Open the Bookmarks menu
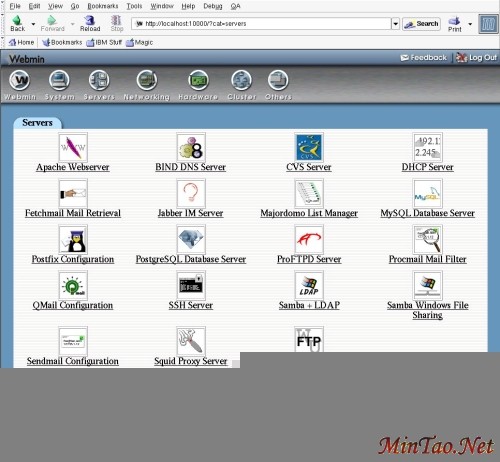 click(103, 6)
